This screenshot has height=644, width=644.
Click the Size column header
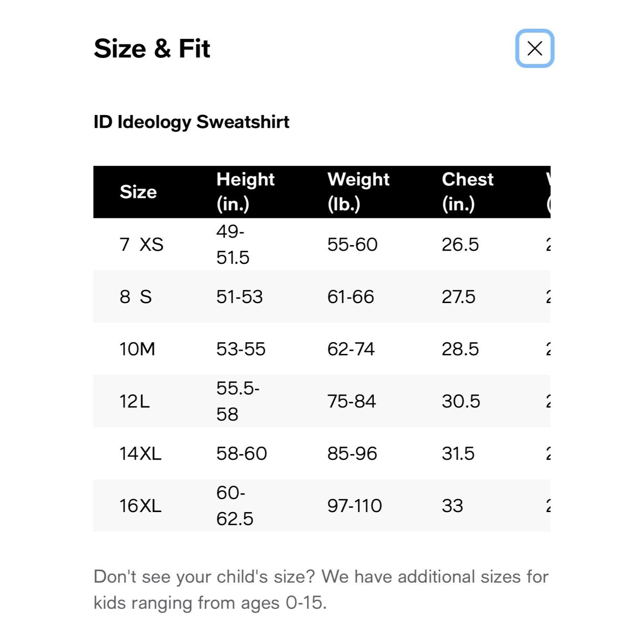click(x=138, y=192)
